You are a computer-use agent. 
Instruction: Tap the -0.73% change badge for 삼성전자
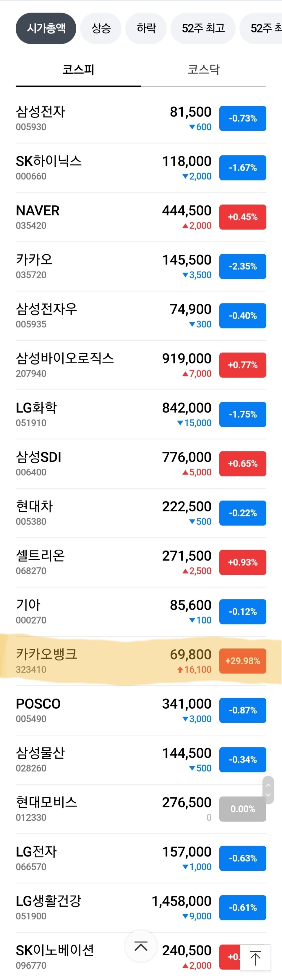[x=243, y=118]
